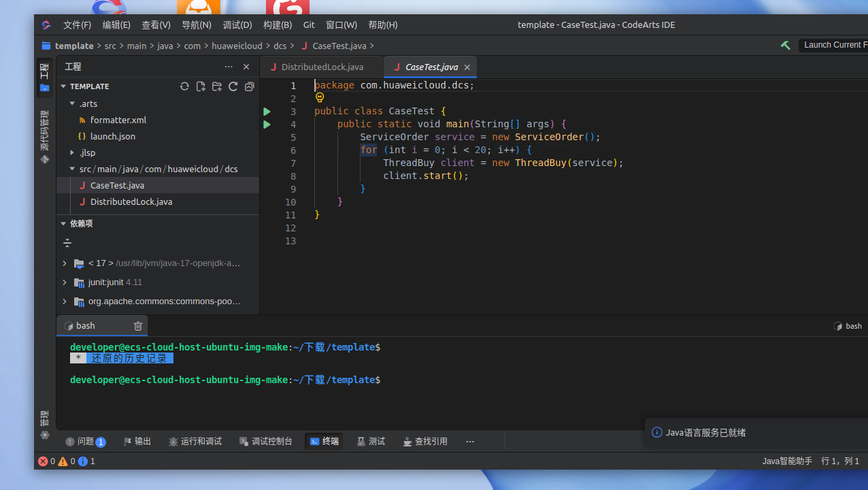
Task: Switch to the DistributedLock.java tab
Action: [x=322, y=67]
